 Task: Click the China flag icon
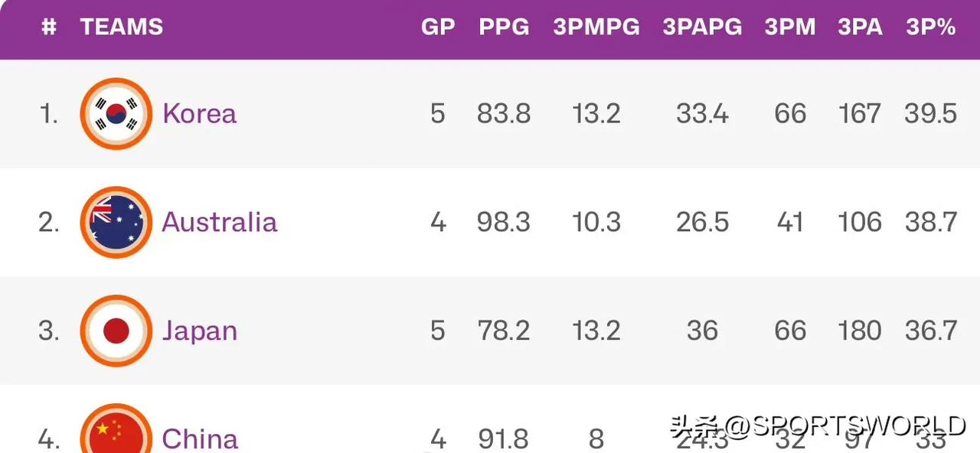pos(116,429)
